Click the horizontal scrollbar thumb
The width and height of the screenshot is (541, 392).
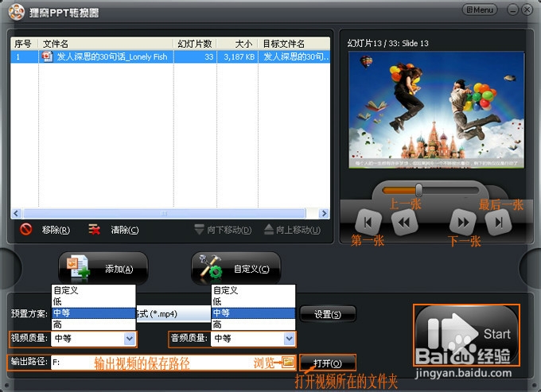tap(164, 213)
